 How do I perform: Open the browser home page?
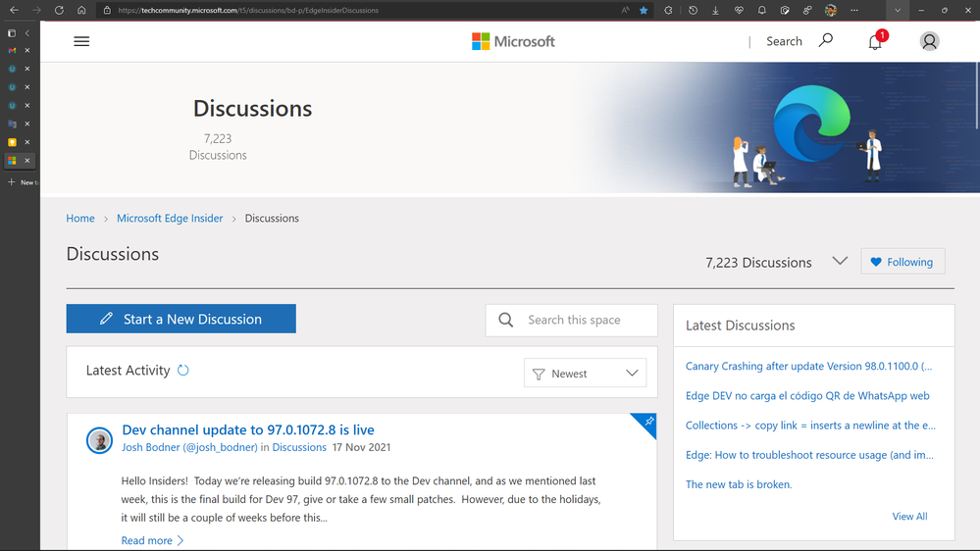click(x=81, y=10)
